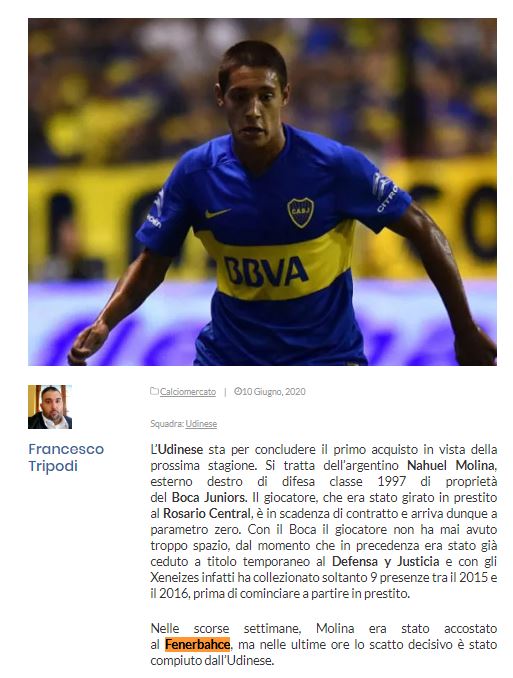Screen dimensions: 513x678
Task: Click the date 10 Giugno, 2020
Action: 273,392
